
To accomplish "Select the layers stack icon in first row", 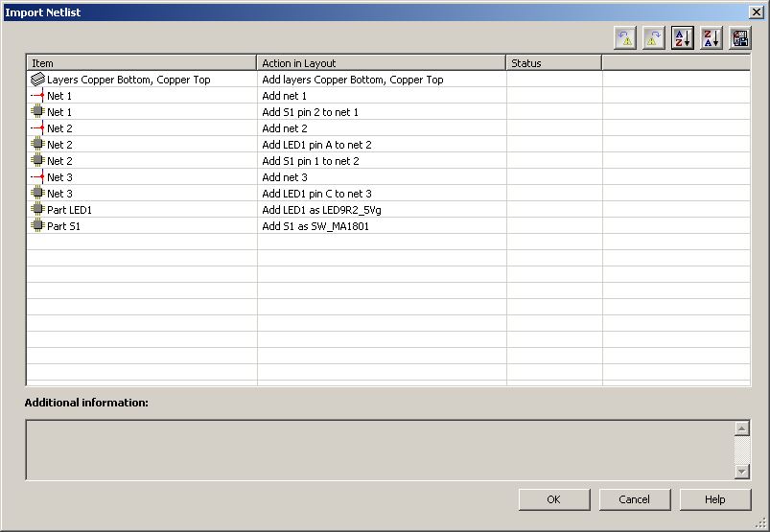I will click(x=37, y=79).
